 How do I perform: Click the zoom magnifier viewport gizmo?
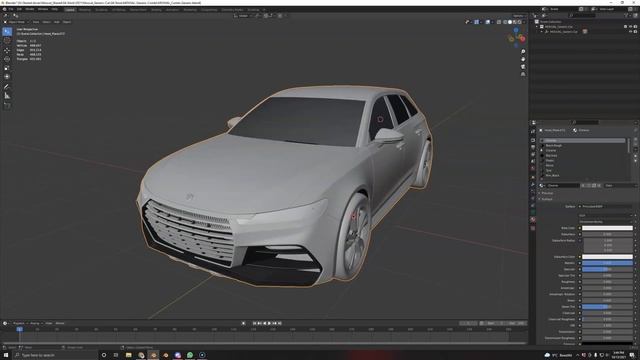523,52
